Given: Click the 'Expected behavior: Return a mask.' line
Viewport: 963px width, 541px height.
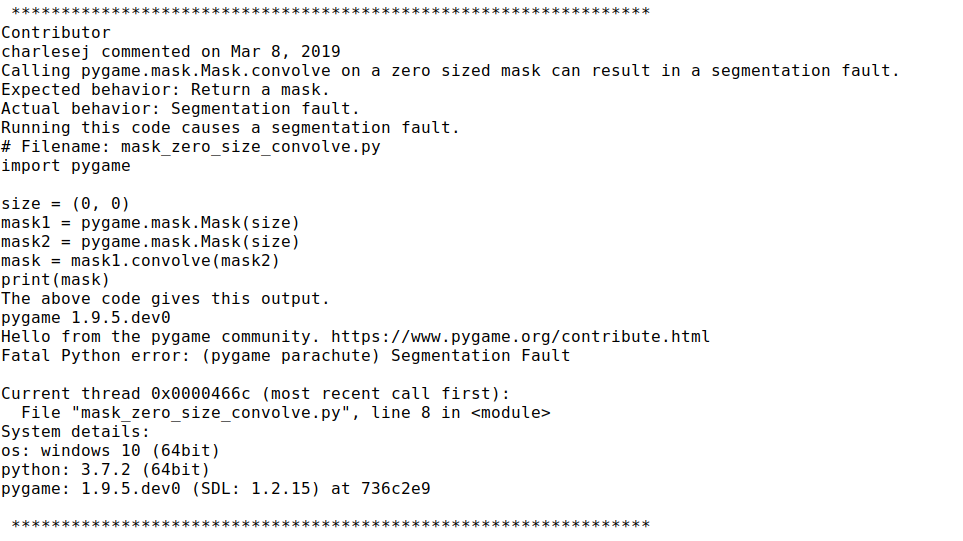Looking at the screenshot, I should click(x=165, y=90).
